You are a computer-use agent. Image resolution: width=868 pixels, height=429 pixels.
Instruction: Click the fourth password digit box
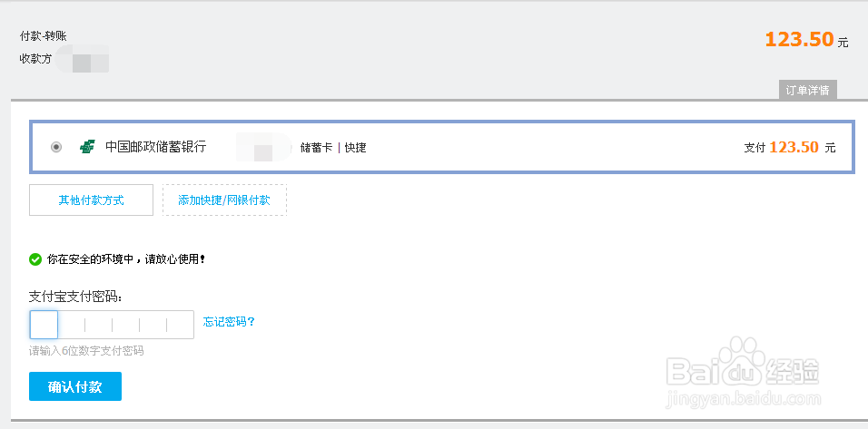(125, 325)
